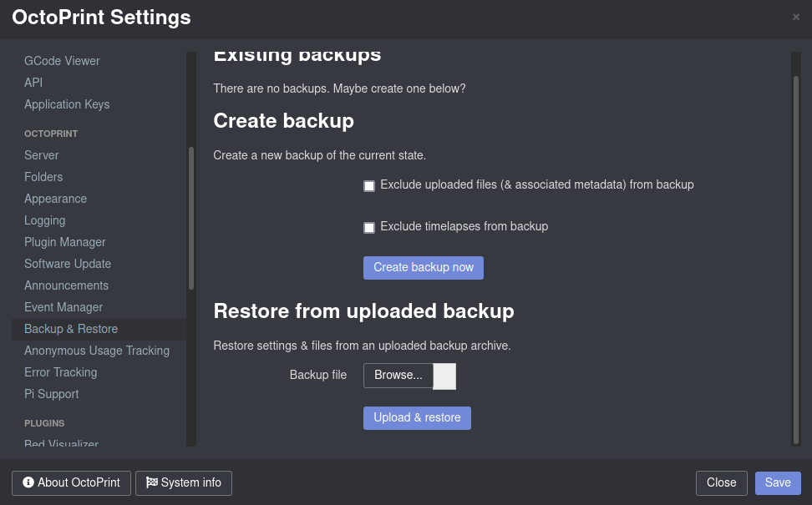
Task: Open GCode Viewer settings
Action: click(62, 61)
